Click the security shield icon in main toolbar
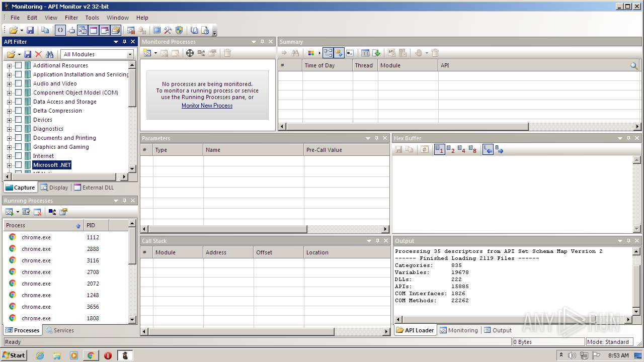644x362 pixels. point(179,30)
